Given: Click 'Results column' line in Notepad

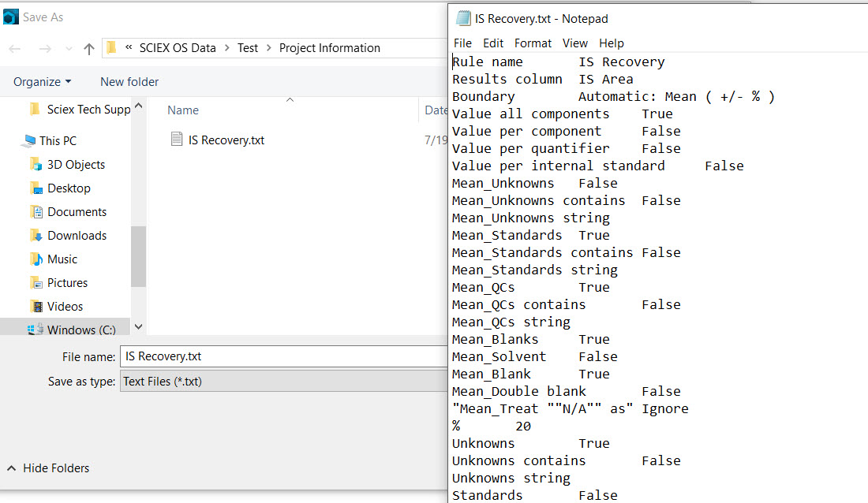Looking at the screenshot, I should point(543,79).
